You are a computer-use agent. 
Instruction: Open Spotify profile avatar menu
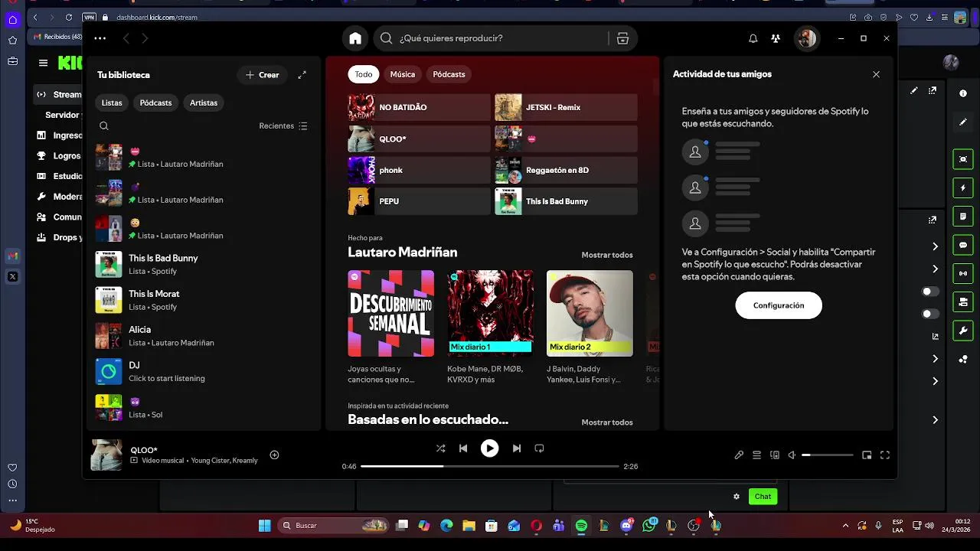click(x=806, y=38)
